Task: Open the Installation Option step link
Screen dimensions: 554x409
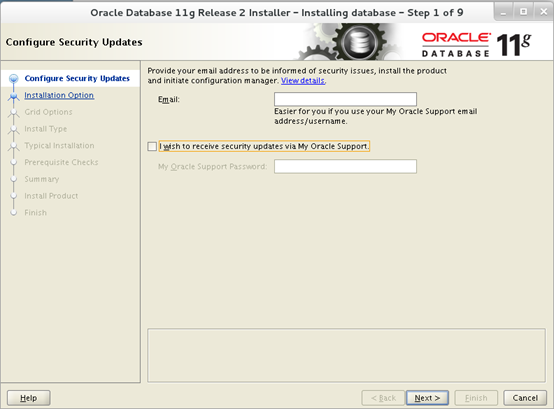Action: 59,95
